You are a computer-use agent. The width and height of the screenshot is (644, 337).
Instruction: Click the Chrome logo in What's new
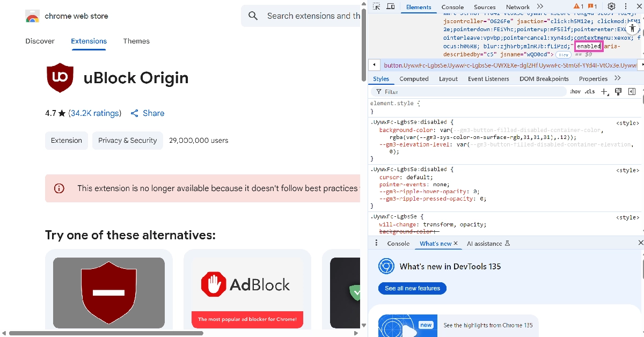(x=386, y=266)
